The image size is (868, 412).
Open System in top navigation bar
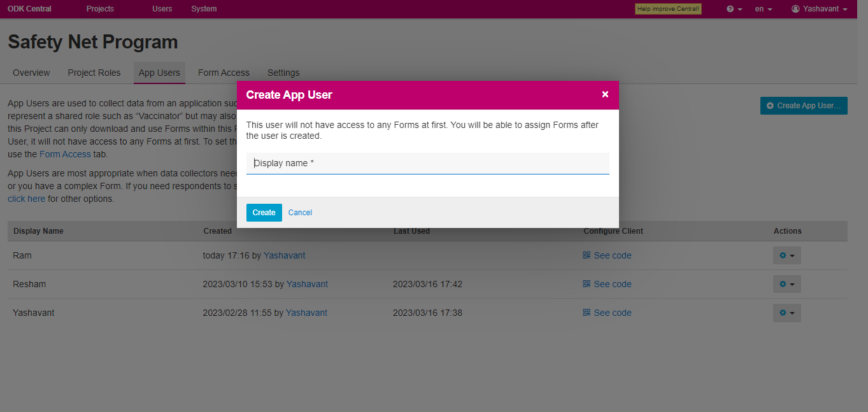(x=204, y=9)
